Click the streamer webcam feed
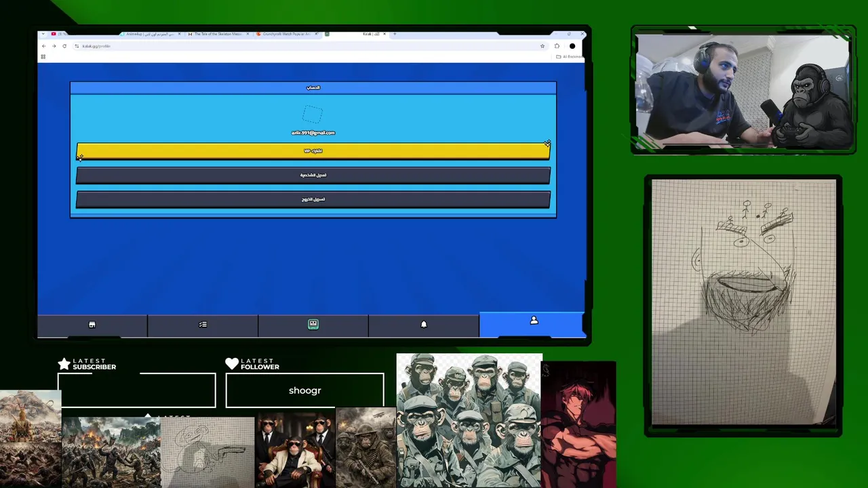868x488 pixels. click(x=743, y=90)
